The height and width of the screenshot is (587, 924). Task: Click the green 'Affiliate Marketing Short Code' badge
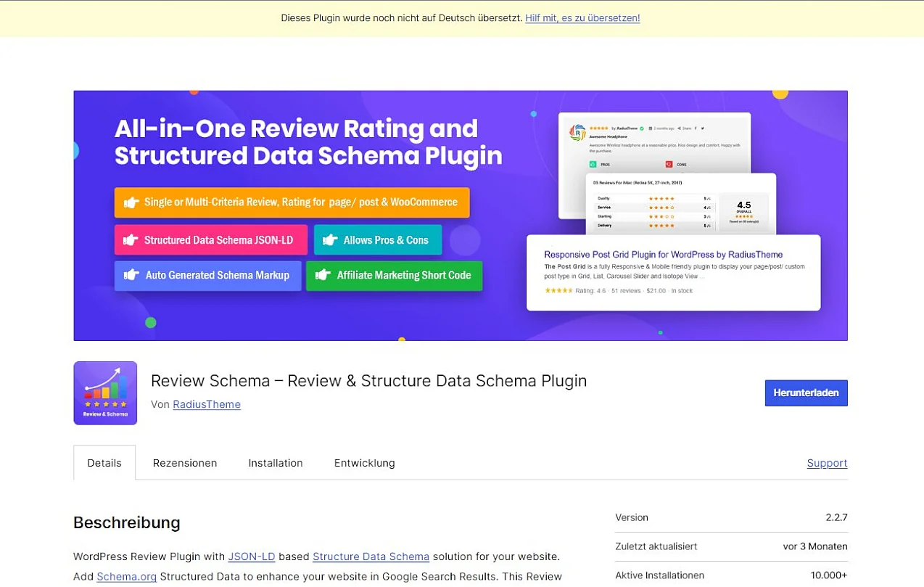click(395, 276)
